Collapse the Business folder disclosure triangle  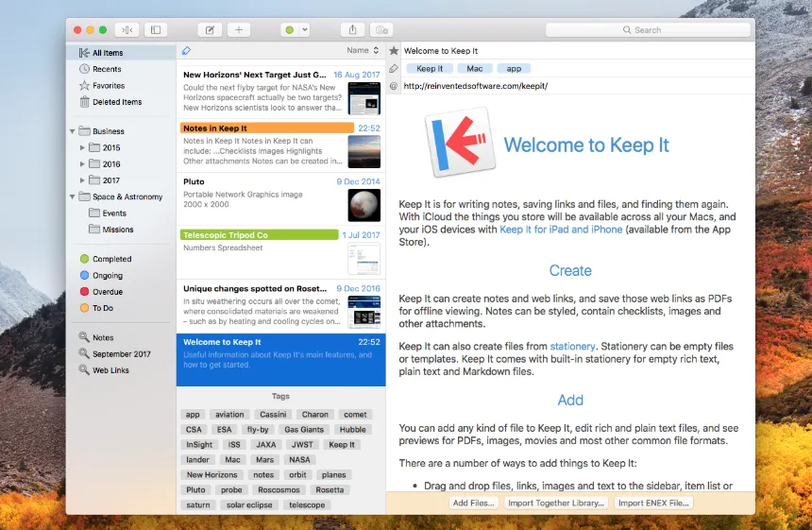[x=73, y=131]
